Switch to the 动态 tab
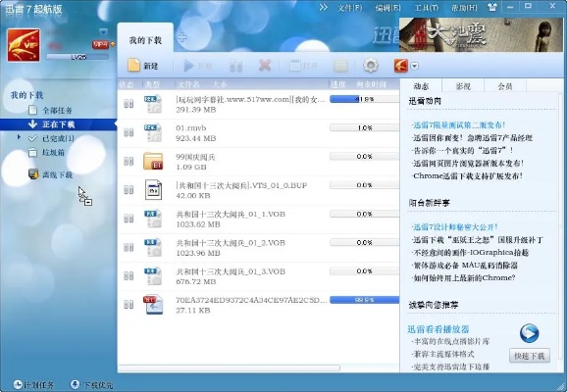Screen dimensions: 567x392 click(x=421, y=86)
